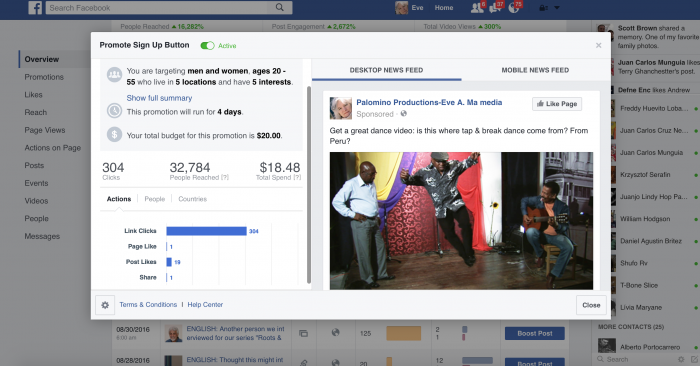Click the Close button in dialog
The image size is (700, 366).
(591, 305)
